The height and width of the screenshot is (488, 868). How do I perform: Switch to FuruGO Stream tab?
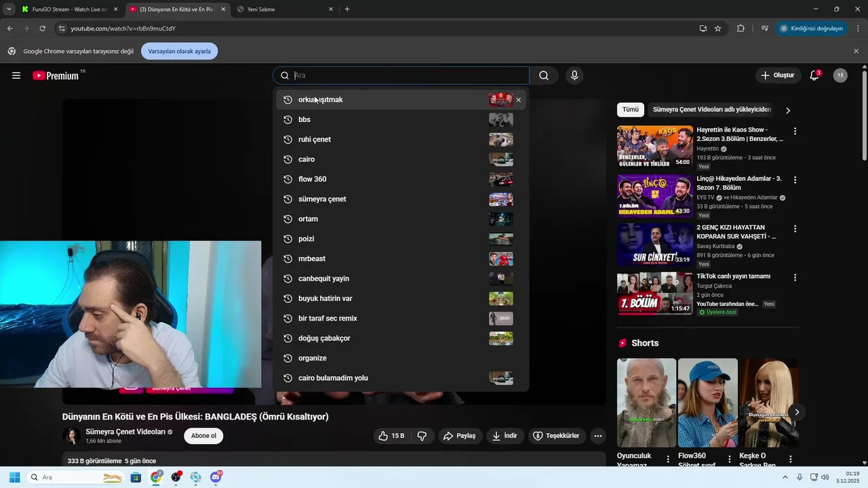70,9
